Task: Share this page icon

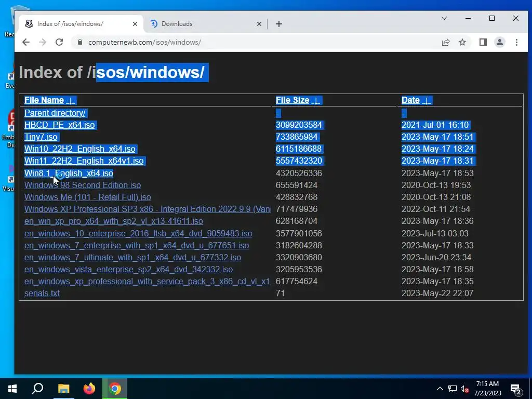Action: 445,42
